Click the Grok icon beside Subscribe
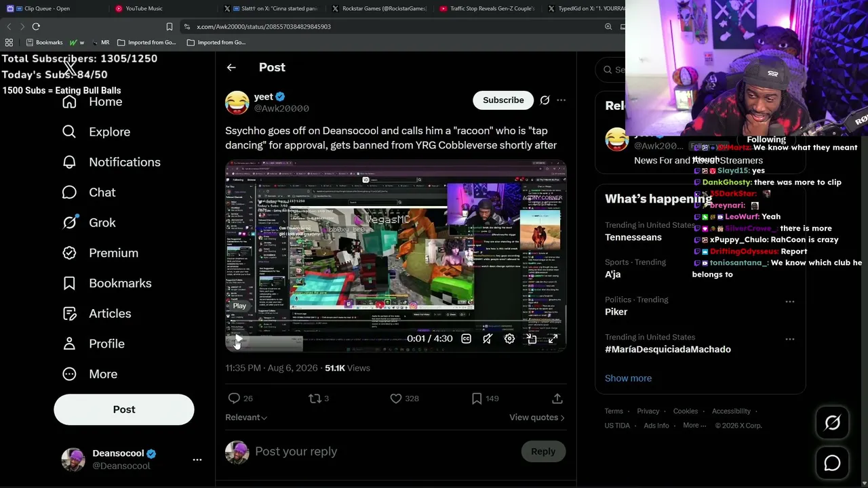This screenshot has height=488, width=868. (545, 100)
